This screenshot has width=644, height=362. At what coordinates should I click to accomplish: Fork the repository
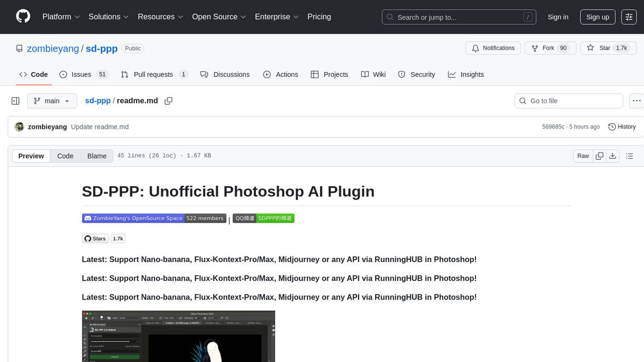549,48
